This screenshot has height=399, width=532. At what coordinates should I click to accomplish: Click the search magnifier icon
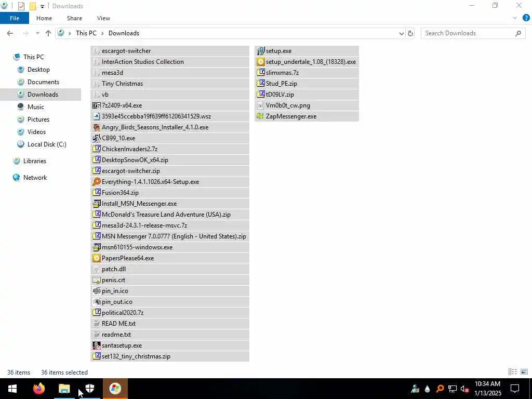(x=518, y=33)
